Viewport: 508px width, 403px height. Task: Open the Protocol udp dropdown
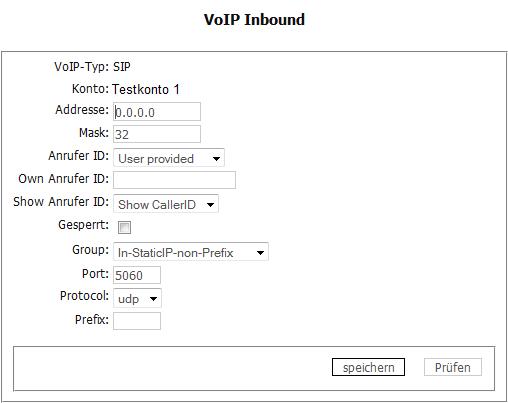click(x=137, y=298)
